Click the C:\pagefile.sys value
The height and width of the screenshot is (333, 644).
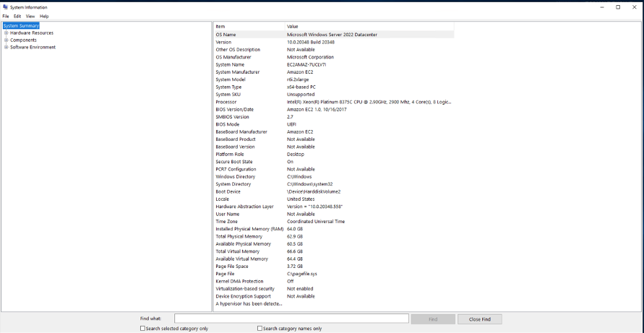click(302, 274)
